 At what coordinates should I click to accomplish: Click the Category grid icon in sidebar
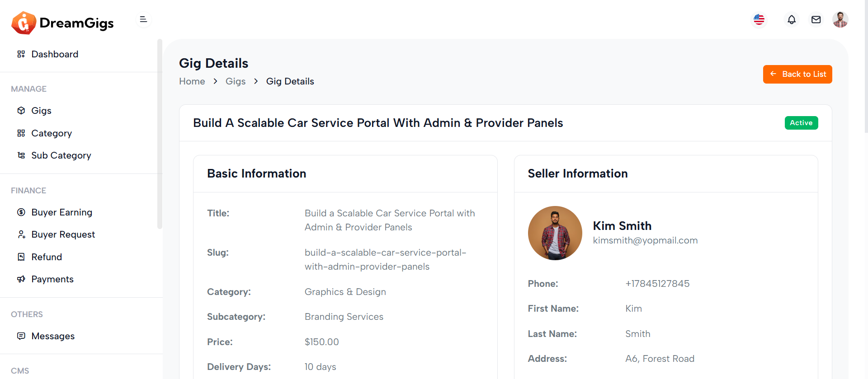(x=21, y=133)
